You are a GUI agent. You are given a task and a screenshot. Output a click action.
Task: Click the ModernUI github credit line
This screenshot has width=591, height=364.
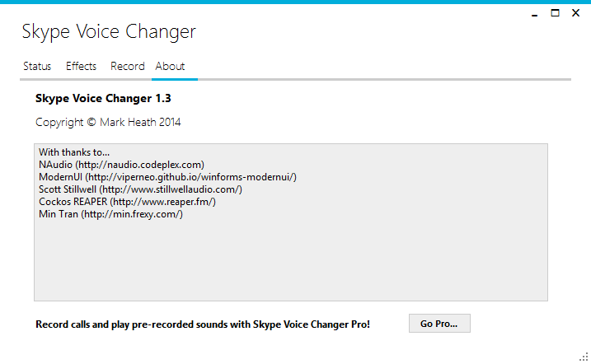tap(167, 177)
